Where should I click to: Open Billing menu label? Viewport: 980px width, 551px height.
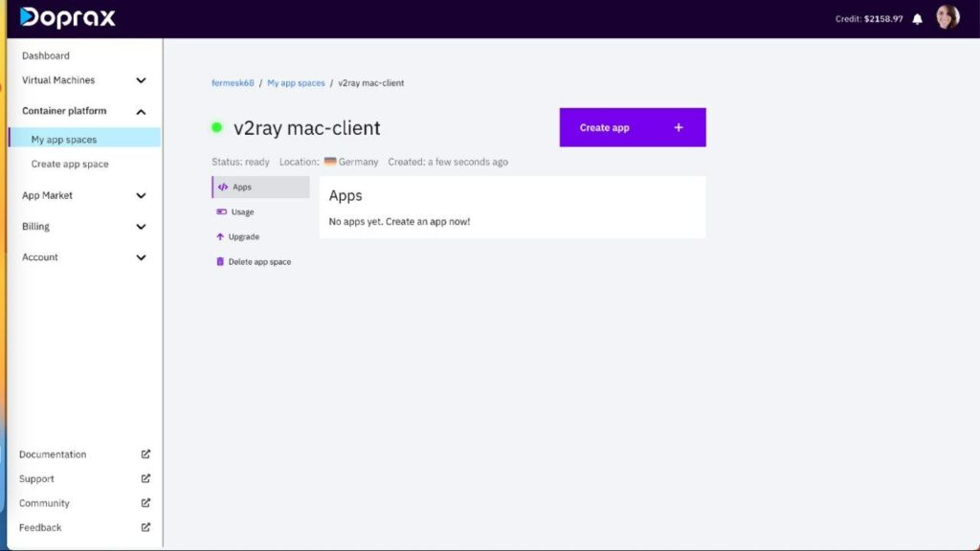pyautogui.click(x=35, y=226)
